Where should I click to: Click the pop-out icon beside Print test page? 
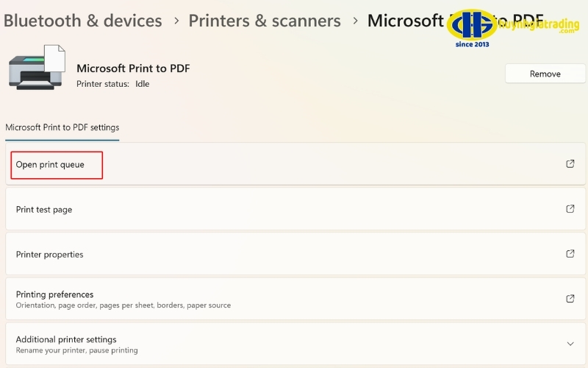[570, 209]
